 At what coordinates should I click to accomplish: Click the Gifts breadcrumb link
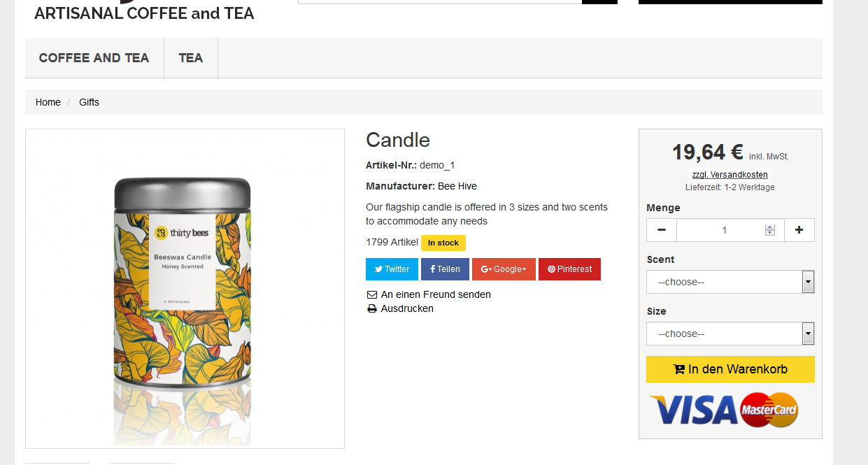tap(89, 102)
